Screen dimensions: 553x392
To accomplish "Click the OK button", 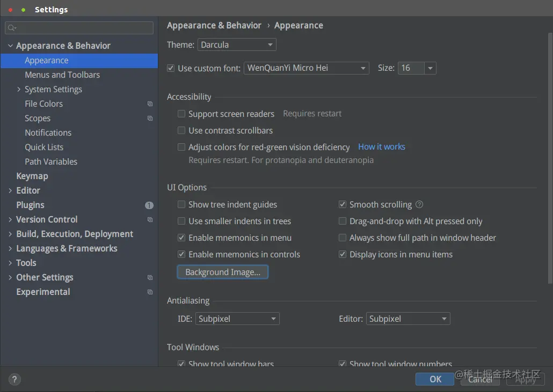I will point(435,379).
